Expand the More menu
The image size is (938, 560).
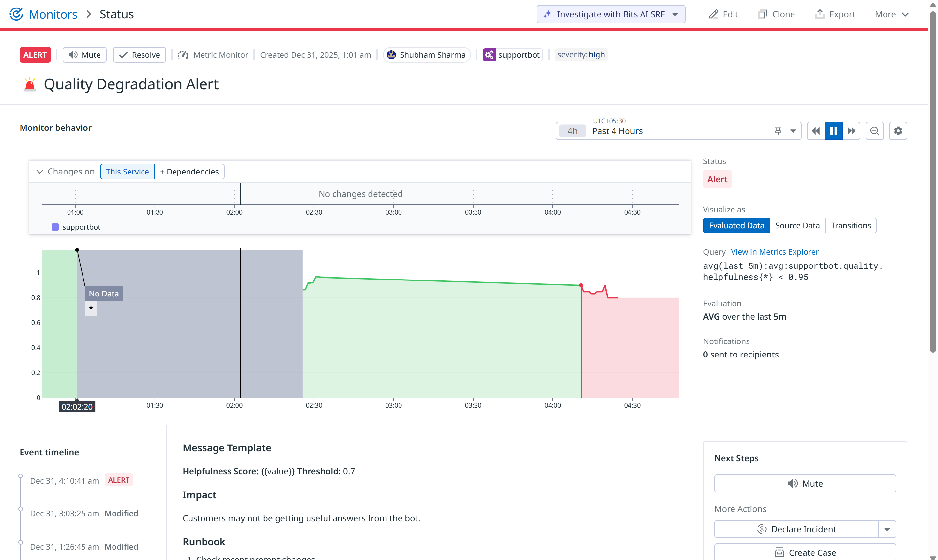click(x=892, y=14)
